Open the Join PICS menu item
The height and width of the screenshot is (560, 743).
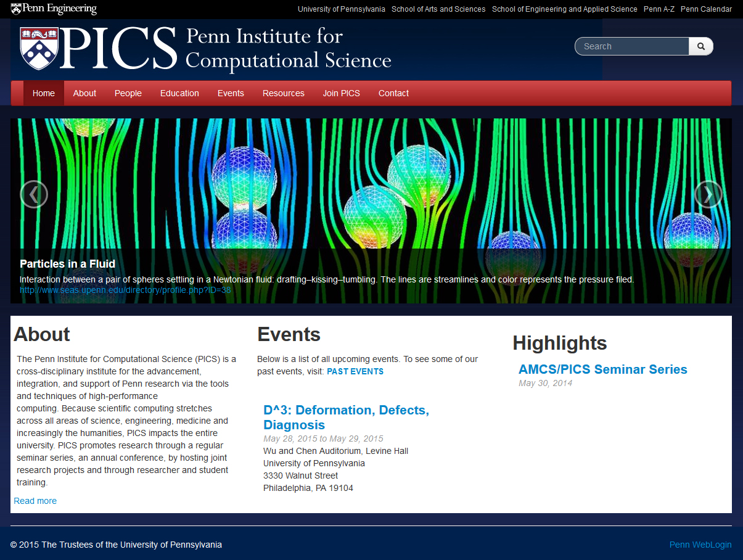pyautogui.click(x=342, y=93)
